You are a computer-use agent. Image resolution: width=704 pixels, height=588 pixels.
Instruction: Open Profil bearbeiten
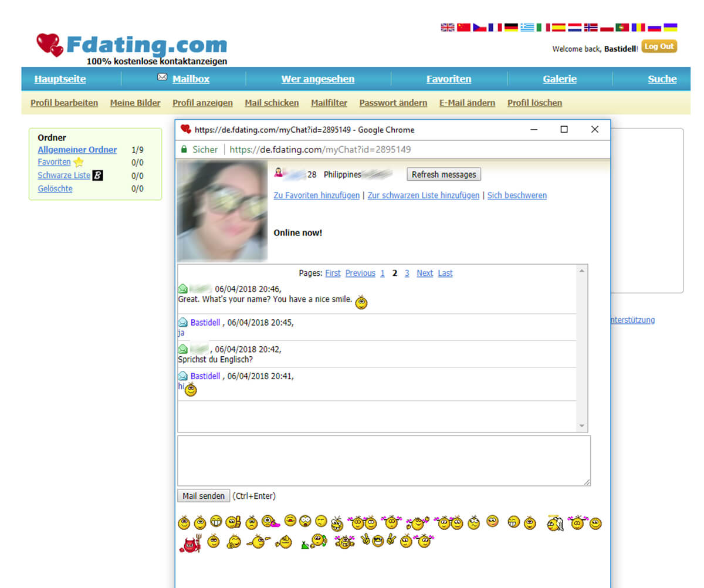(65, 103)
